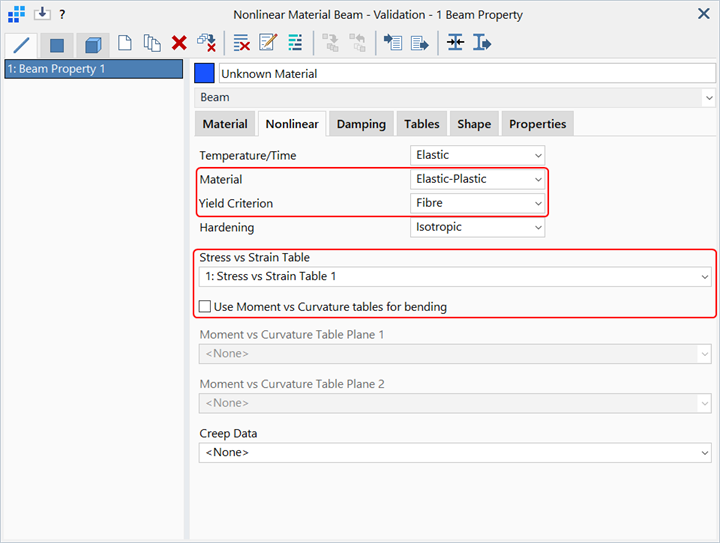The height and width of the screenshot is (543, 720).
Task: Copy property using the duplicate pages icon
Action: coord(152,43)
